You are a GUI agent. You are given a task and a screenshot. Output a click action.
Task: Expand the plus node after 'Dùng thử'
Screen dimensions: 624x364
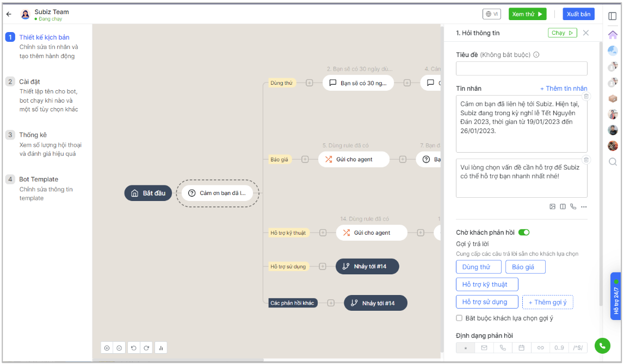(310, 83)
